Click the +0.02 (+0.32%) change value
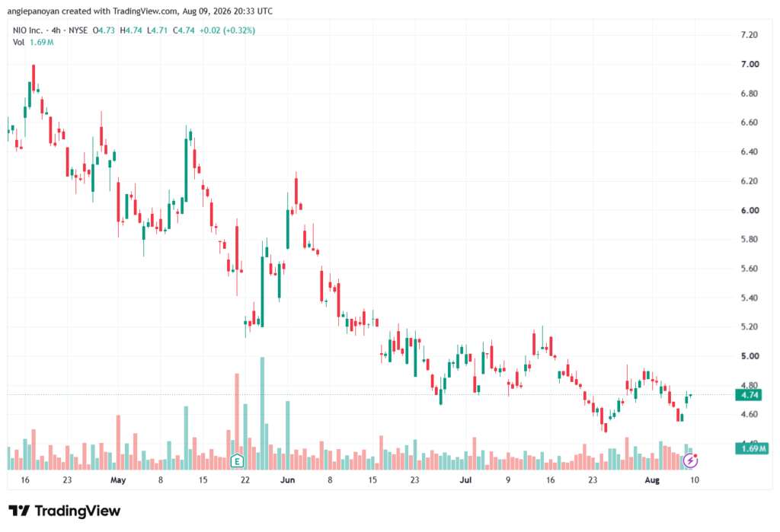 click(227, 30)
